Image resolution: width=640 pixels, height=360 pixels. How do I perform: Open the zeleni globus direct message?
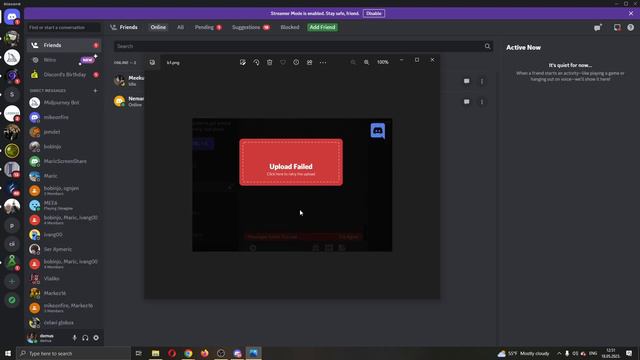coord(64,322)
